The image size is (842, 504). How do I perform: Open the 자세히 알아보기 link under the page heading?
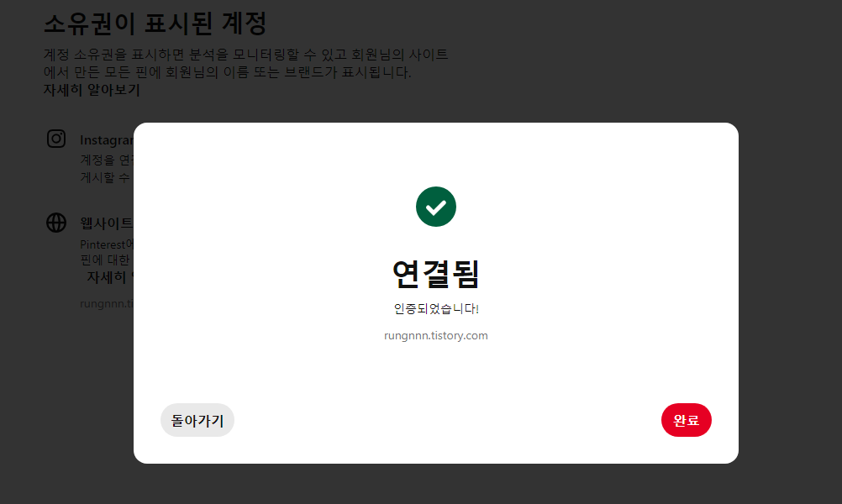[x=92, y=90]
